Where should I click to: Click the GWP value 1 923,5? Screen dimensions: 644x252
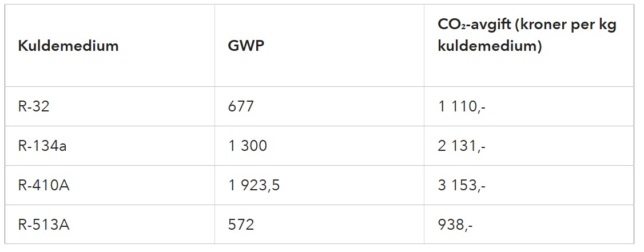254,185
